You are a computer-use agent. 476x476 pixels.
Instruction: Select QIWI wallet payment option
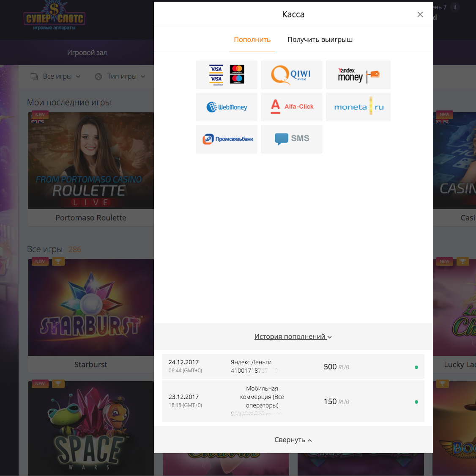coord(291,75)
